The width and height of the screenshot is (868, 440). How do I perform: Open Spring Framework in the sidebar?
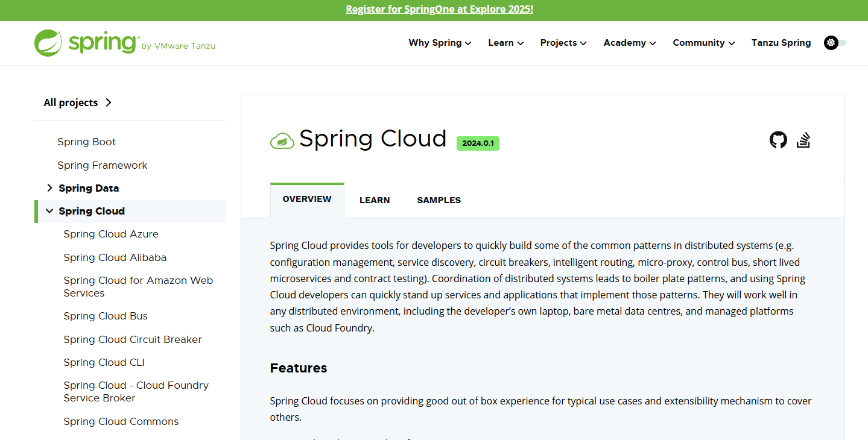[x=103, y=165]
